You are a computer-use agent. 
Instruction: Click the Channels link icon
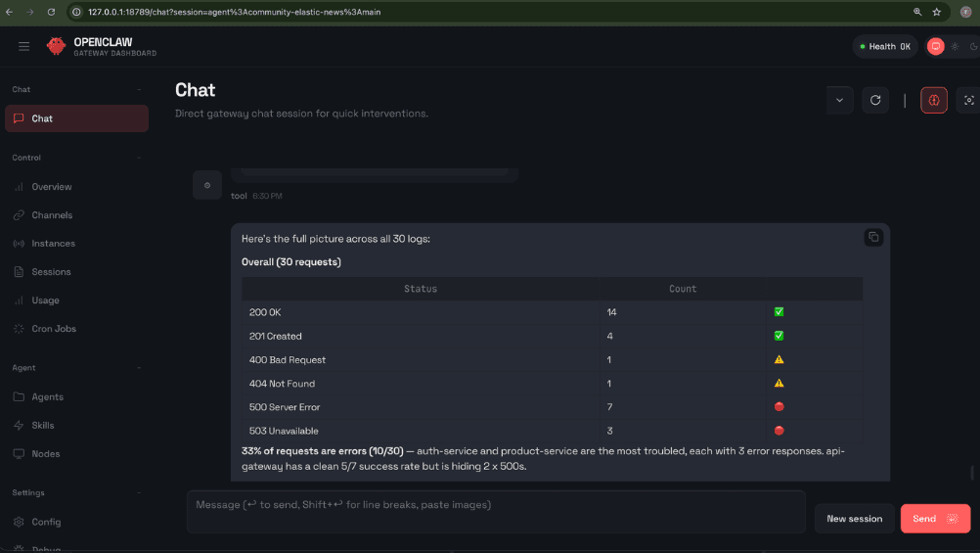point(19,215)
